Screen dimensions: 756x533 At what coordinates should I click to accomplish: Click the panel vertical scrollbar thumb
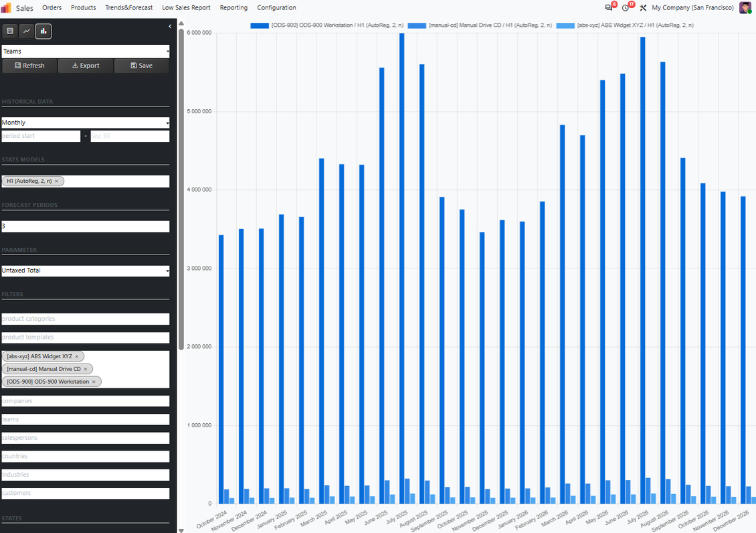point(181,189)
